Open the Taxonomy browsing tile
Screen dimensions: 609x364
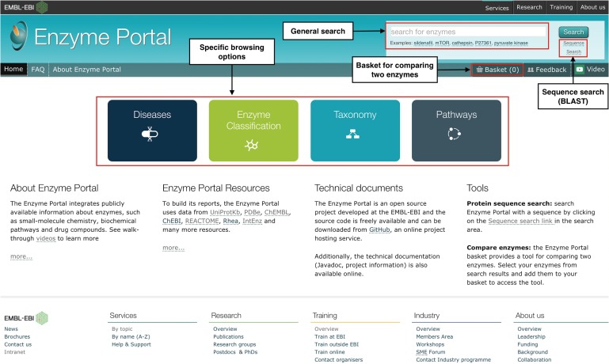click(x=355, y=131)
